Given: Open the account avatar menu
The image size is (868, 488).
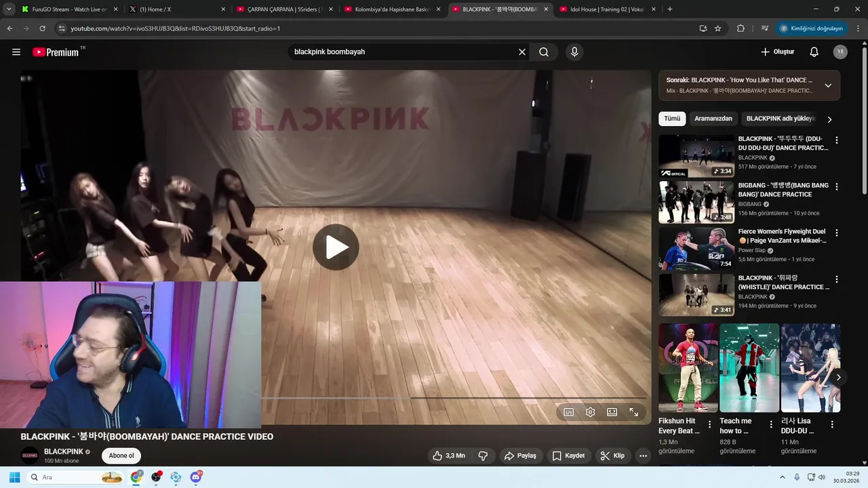Looking at the screenshot, I should (840, 52).
